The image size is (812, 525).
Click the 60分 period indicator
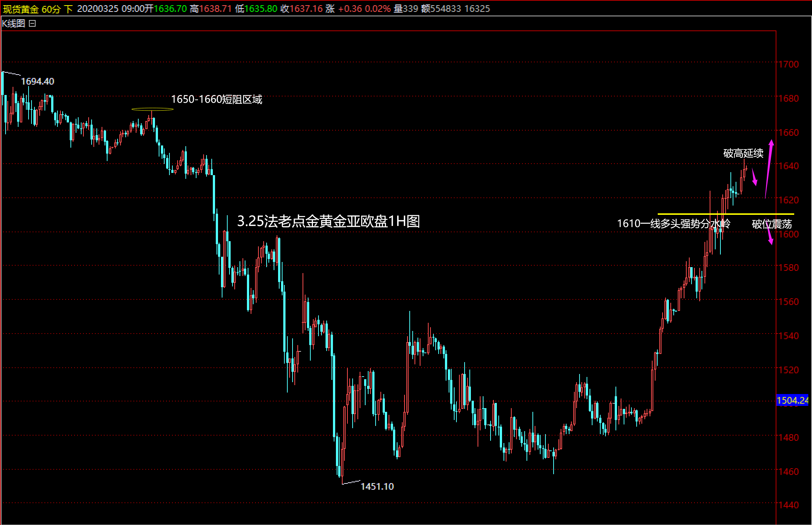pos(51,9)
